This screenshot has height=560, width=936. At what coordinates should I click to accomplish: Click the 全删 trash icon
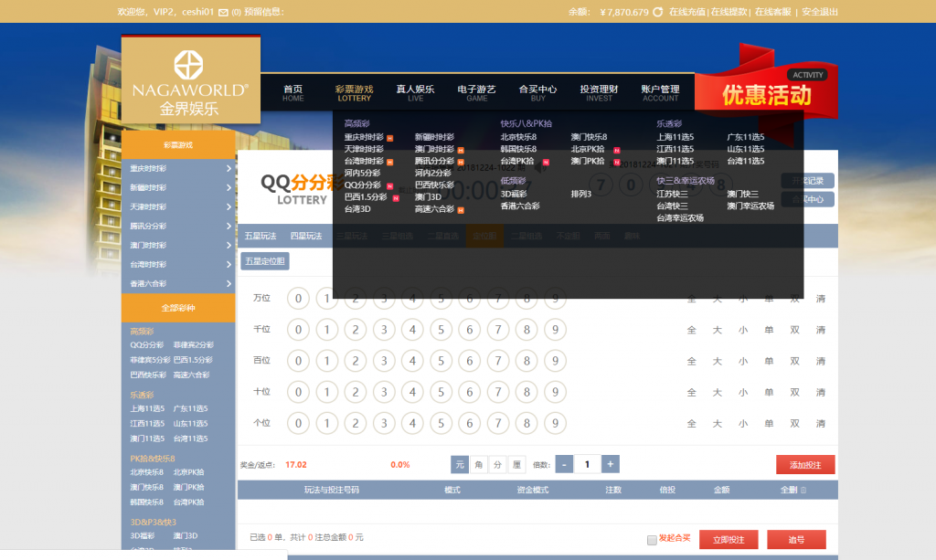[x=803, y=490]
